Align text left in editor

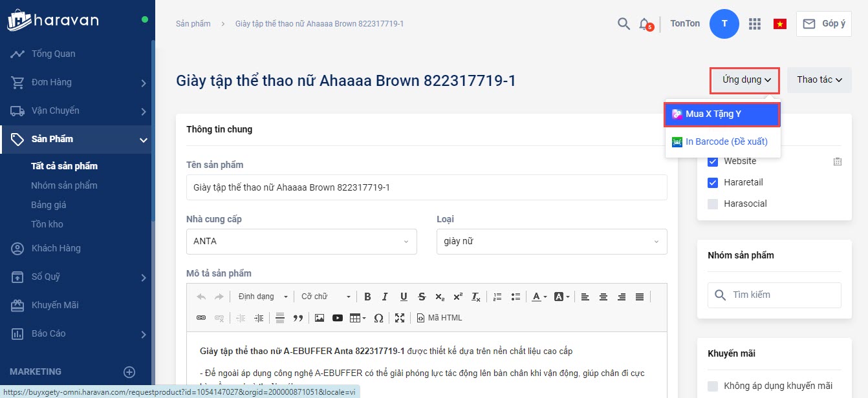(x=585, y=297)
